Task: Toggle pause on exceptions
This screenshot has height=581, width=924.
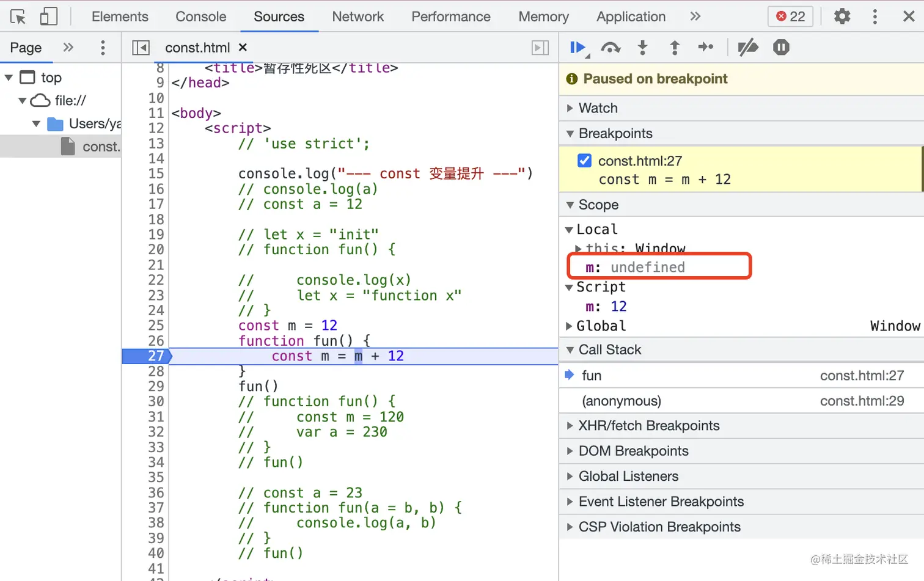Action: coord(781,47)
